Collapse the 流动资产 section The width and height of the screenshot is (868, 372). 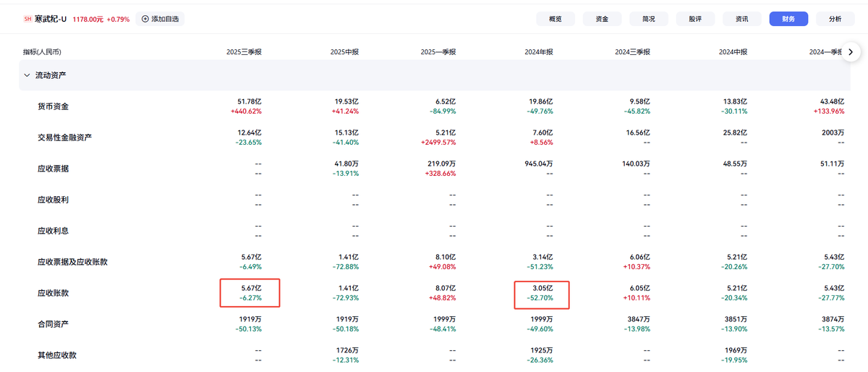pyautogui.click(x=27, y=75)
